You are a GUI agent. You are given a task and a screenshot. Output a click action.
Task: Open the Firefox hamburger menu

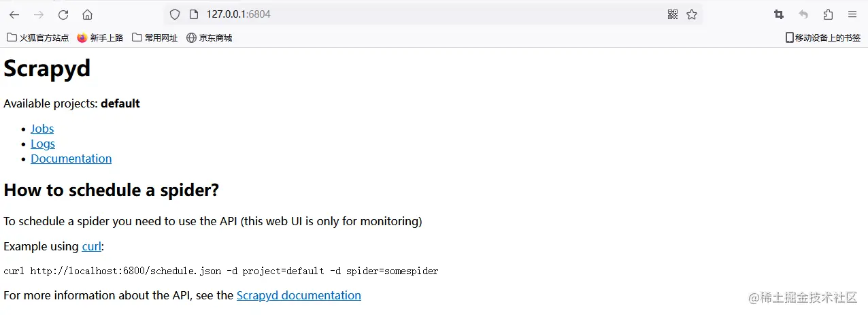coord(852,14)
